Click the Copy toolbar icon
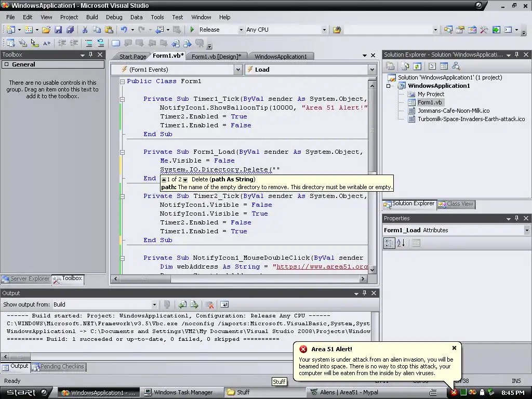Screen dimensions: 532x399 coord(97,30)
